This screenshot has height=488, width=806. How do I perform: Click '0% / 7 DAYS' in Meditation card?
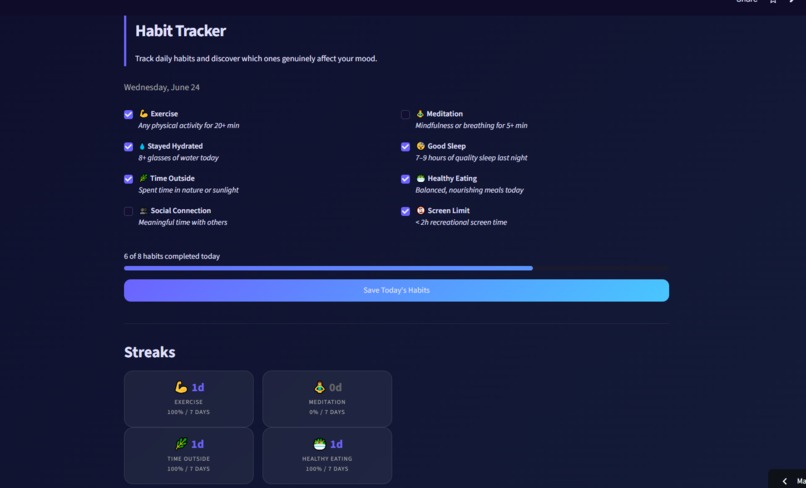click(327, 412)
